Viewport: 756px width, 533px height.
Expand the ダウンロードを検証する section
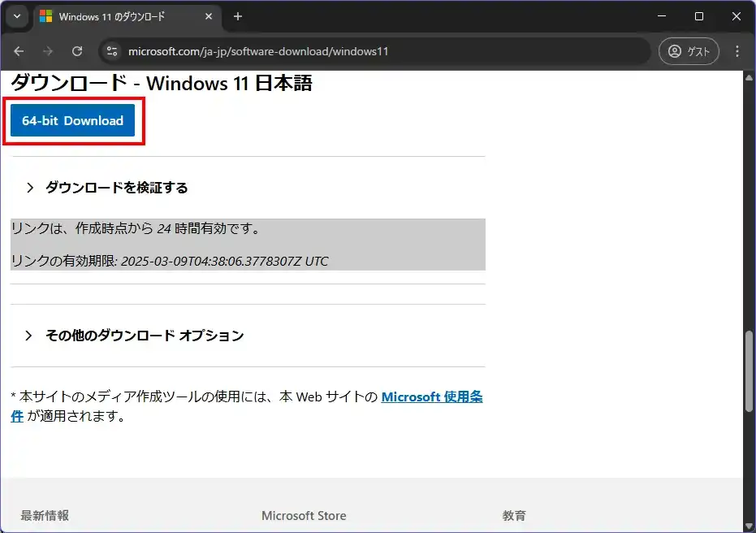point(116,188)
